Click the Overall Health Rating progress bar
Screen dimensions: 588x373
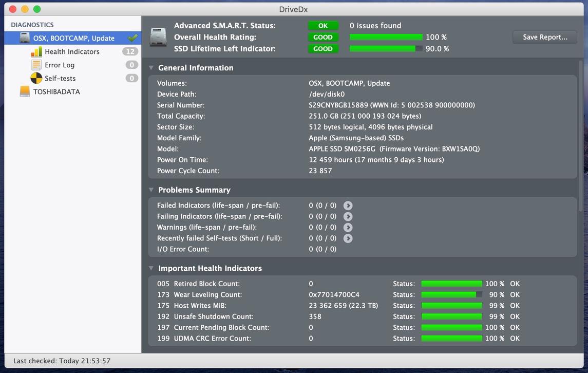386,37
